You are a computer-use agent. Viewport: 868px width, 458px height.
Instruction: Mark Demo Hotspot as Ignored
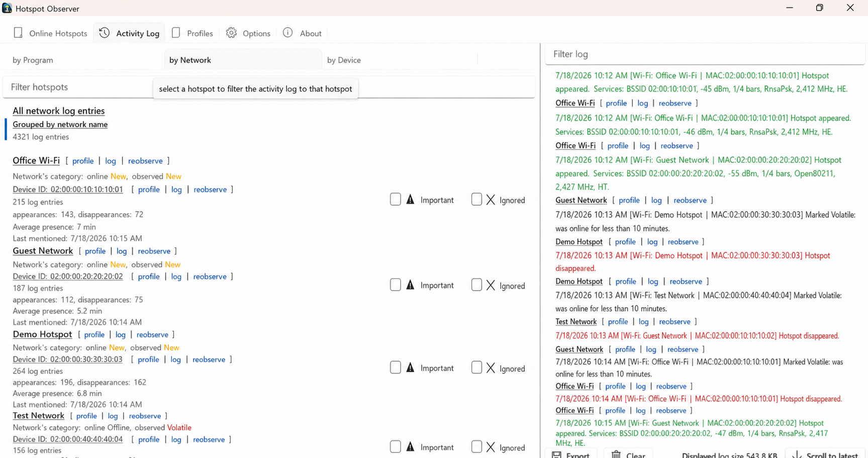click(x=476, y=368)
